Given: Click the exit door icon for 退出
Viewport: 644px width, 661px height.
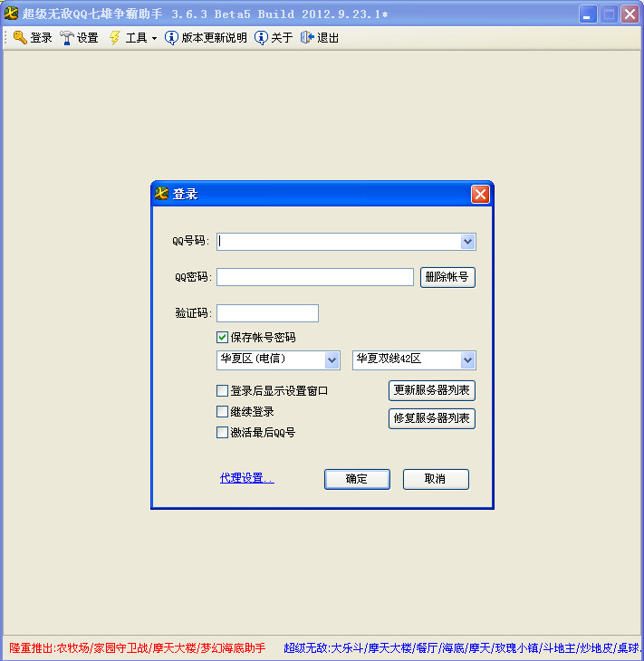Looking at the screenshot, I should tap(307, 37).
